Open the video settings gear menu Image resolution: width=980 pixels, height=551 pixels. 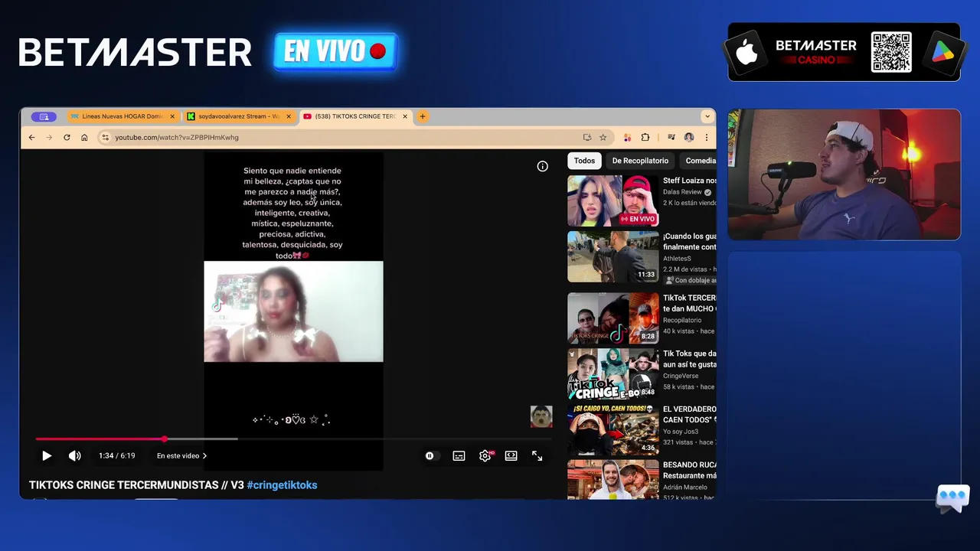tap(485, 456)
